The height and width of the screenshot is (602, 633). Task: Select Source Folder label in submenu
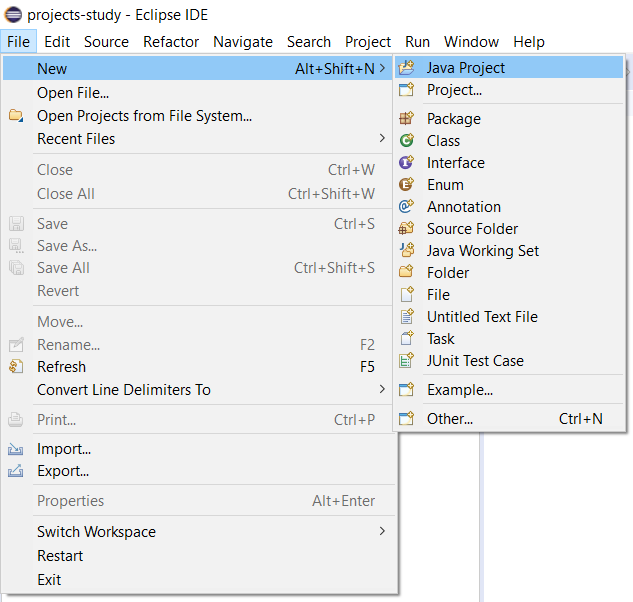[x=472, y=229]
